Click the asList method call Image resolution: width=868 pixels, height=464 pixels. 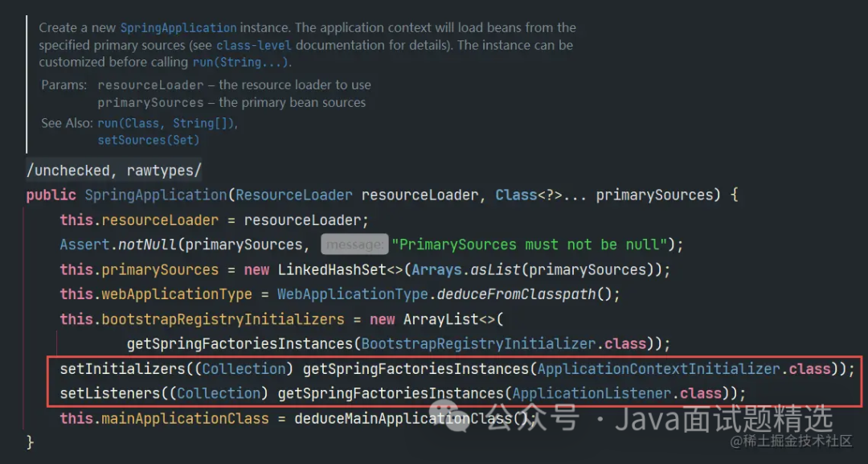(496, 269)
